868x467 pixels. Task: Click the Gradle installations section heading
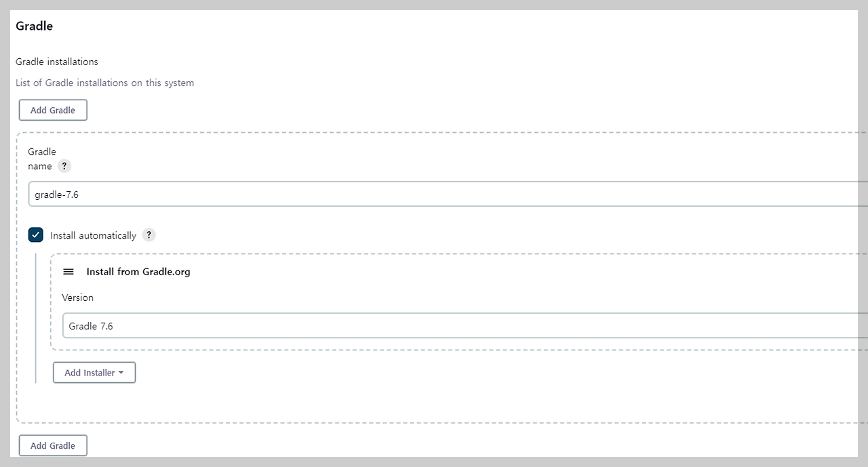click(56, 62)
